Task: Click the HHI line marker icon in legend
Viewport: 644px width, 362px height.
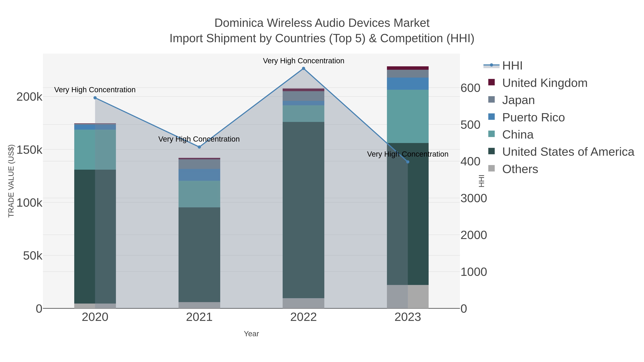Action: coord(492,65)
